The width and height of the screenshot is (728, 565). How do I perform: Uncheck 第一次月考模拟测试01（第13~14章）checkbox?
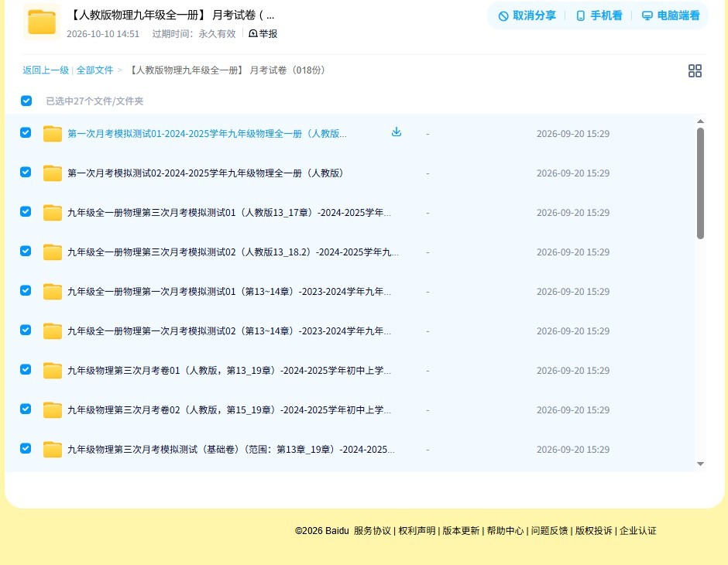26,290
